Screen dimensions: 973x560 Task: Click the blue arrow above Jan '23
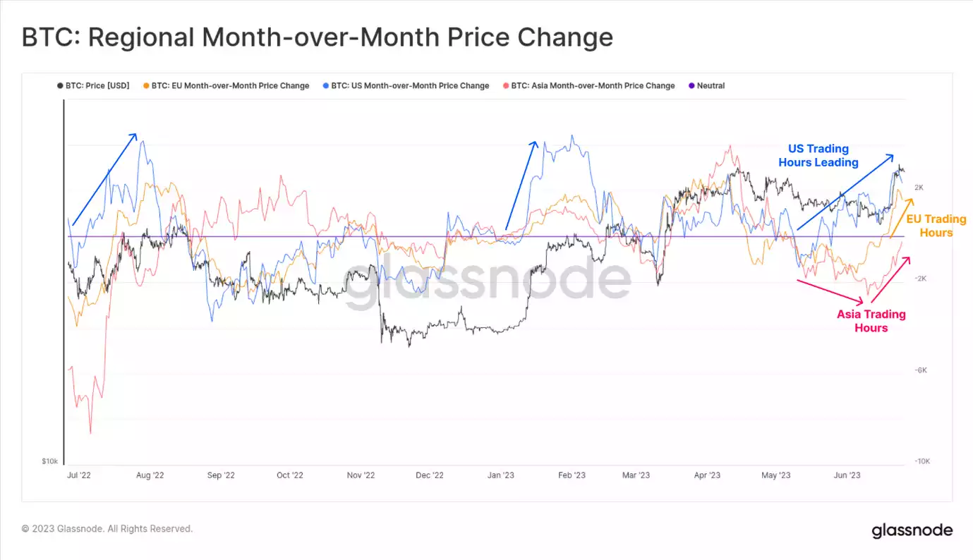pyautogui.click(x=521, y=185)
